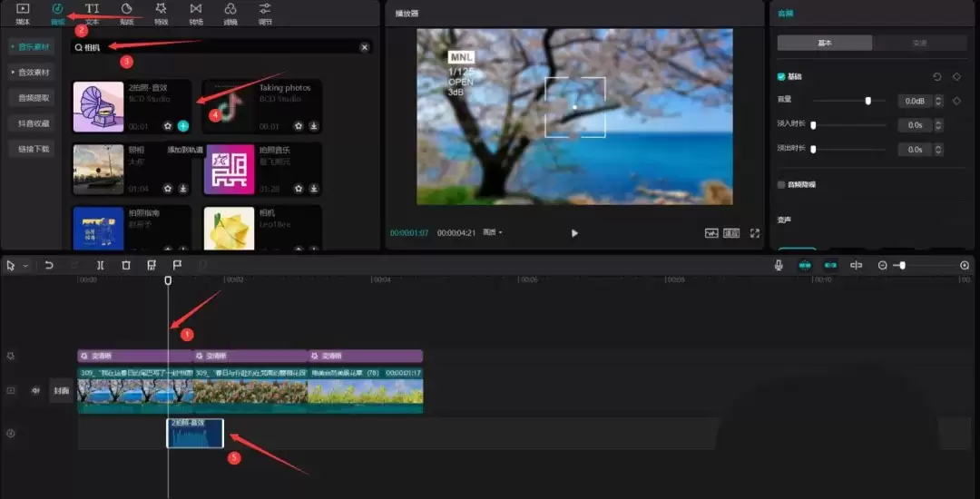Select the split clip tool in timeline toolbar

(100, 266)
